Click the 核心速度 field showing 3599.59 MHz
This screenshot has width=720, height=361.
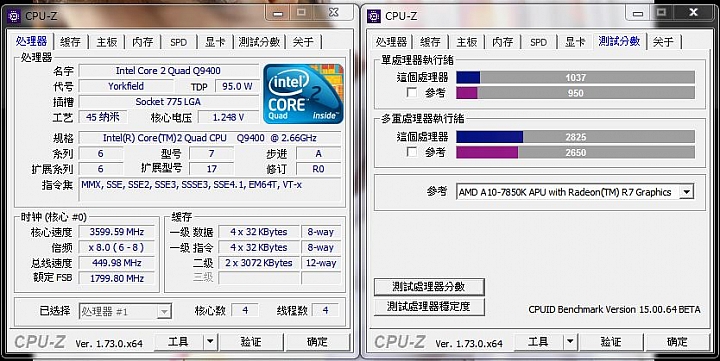117,231
